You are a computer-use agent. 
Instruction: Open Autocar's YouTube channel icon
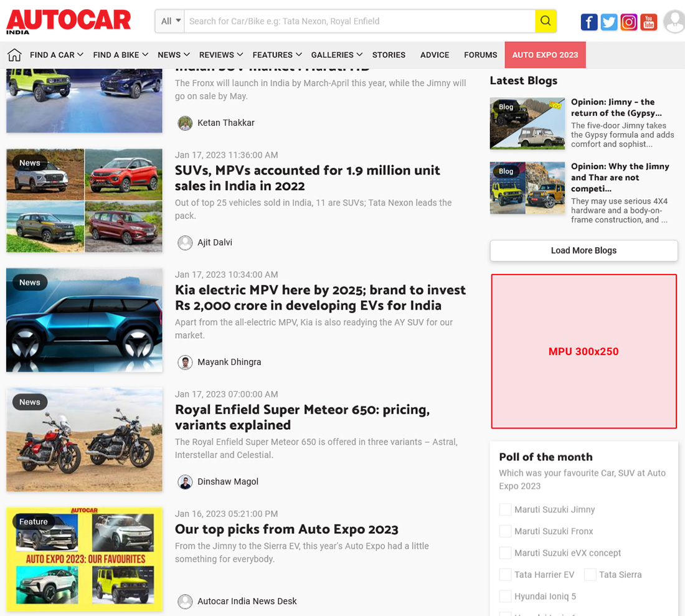[649, 22]
